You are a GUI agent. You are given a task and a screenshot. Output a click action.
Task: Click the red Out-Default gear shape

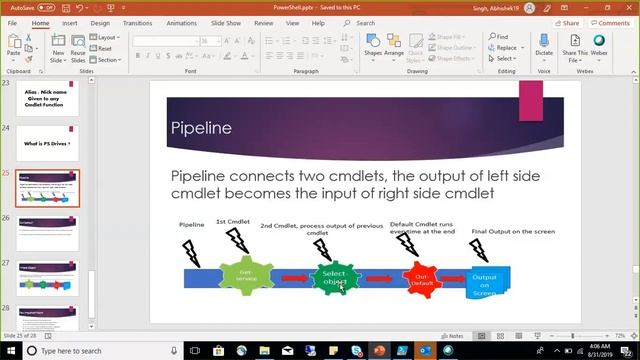pyautogui.click(x=421, y=280)
